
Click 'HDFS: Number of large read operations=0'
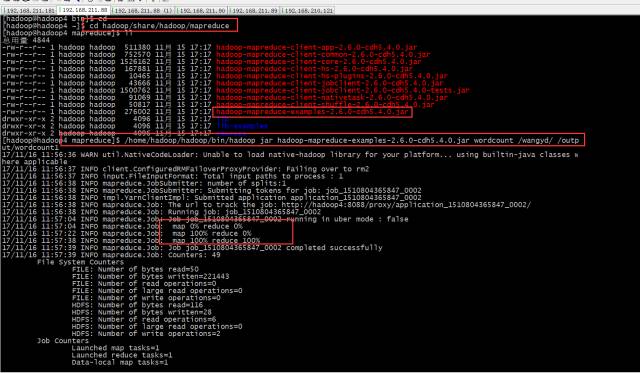(157, 326)
